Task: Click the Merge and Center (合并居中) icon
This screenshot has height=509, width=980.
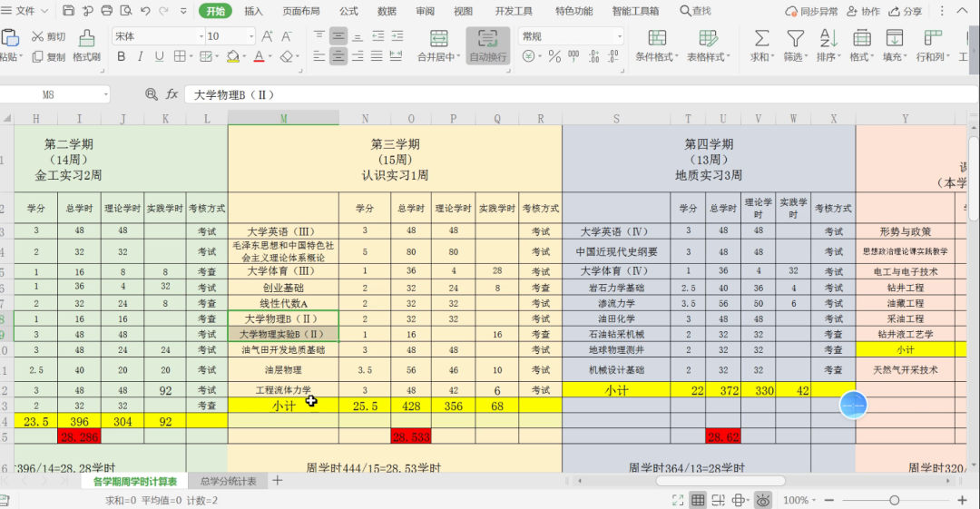Action: click(x=439, y=39)
